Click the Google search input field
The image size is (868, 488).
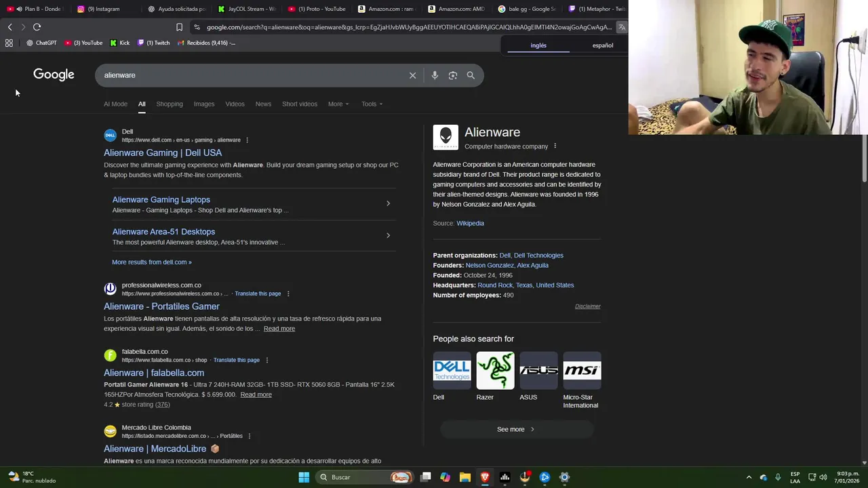[x=254, y=75]
